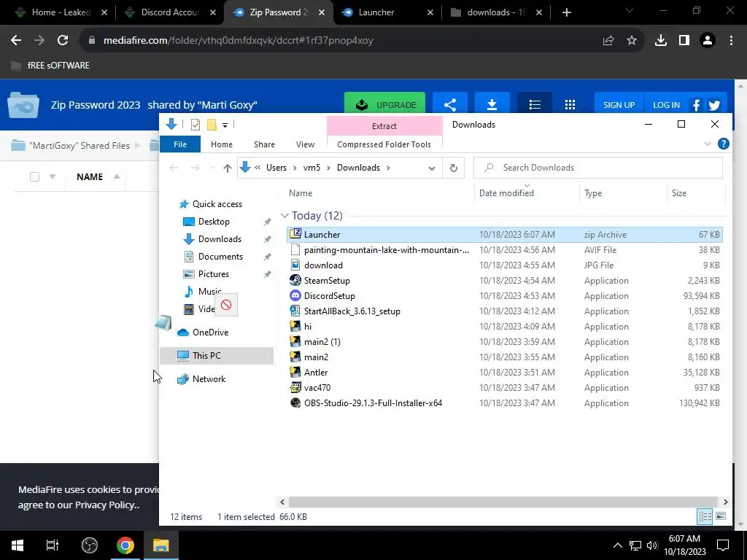Open the File menu in Explorer
Screen dimensions: 747x560
180,144
